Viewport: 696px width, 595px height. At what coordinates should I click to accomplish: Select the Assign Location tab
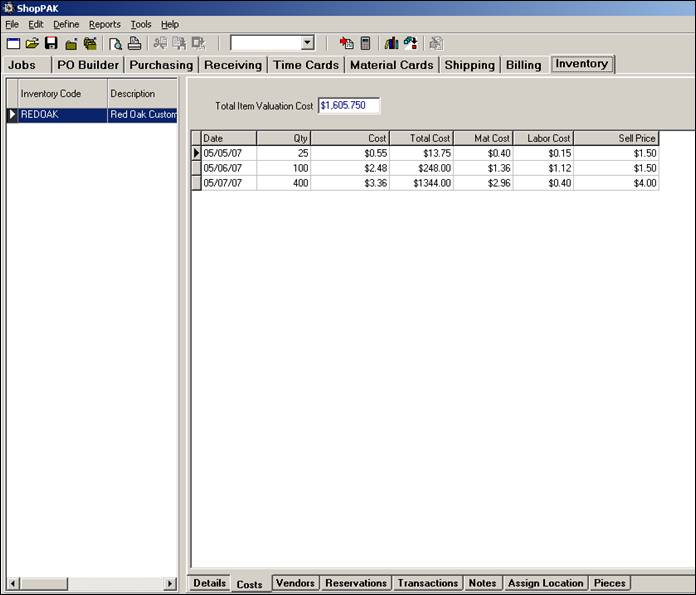[545, 583]
